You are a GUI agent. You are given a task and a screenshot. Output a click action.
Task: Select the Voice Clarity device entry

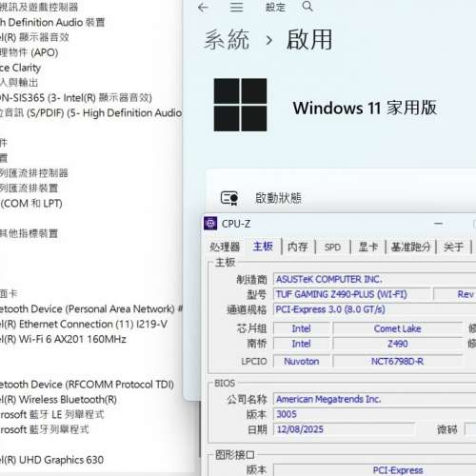click(21, 68)
